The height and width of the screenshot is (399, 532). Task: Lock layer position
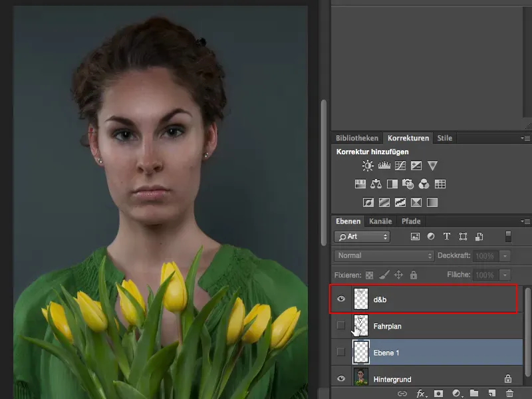398,275
